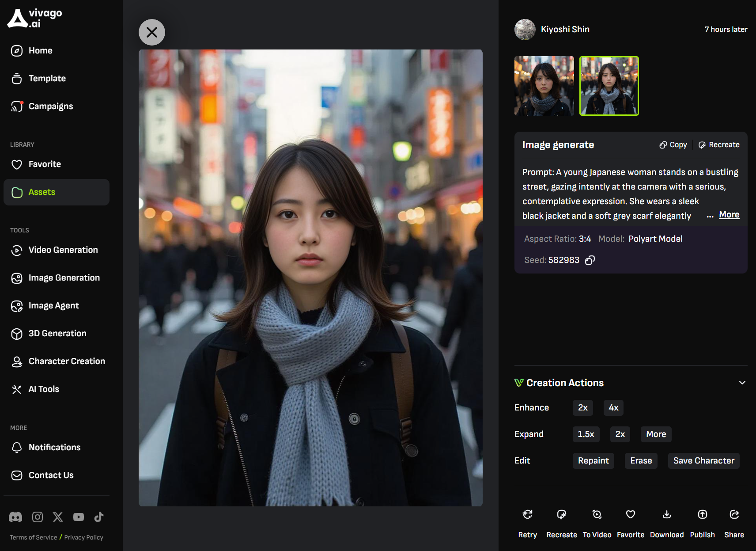Click the Discord icon in the footer
The image size is (756, 551).
tap(15, 517)
